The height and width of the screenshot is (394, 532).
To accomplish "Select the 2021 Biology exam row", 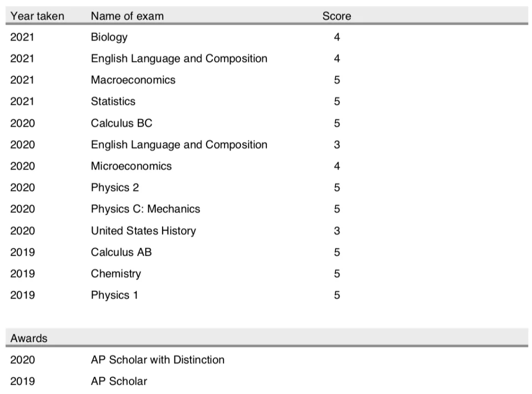I will 266,37.
